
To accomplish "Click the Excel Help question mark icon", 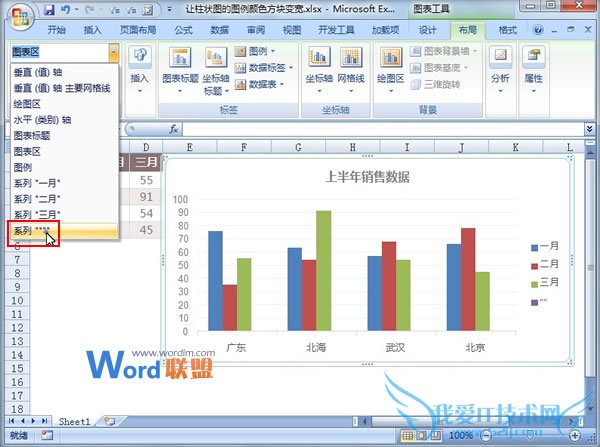I will coord(538,30).
